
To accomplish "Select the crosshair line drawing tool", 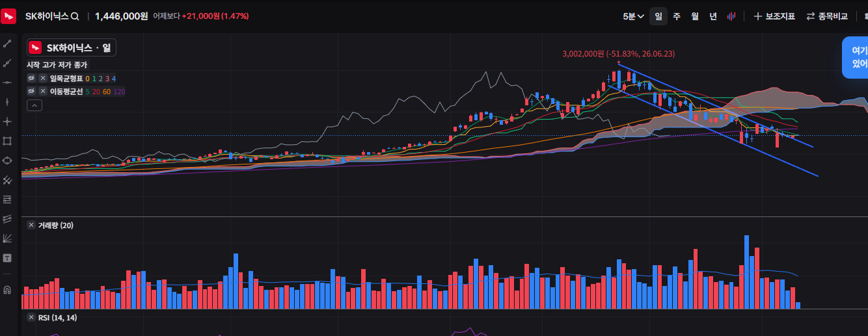I will (8, 122).
